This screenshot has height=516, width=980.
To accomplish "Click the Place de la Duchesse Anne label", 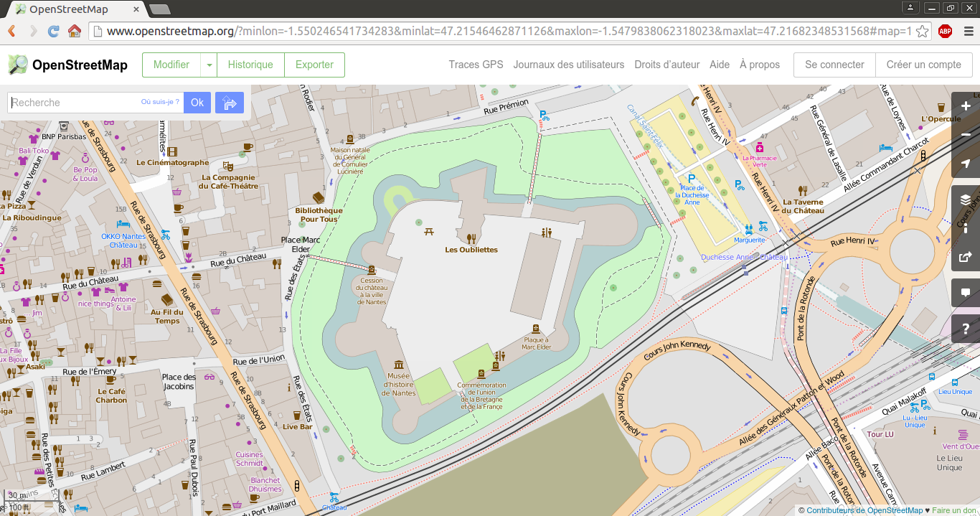I will point(692,195).
